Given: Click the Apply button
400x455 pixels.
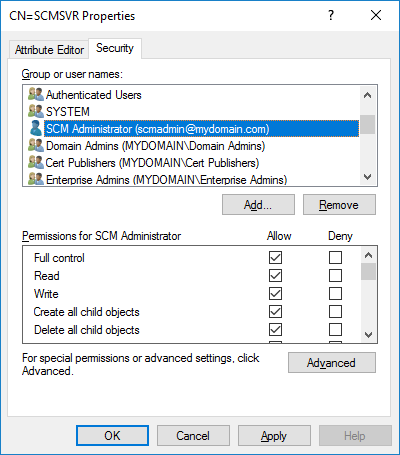Looking at the screenshot, I should 274,436.
